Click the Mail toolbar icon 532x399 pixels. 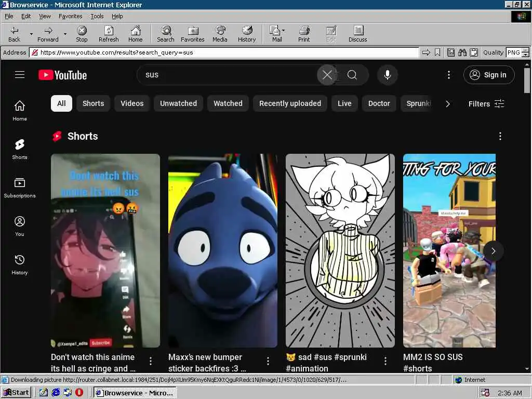coord(275,34)
